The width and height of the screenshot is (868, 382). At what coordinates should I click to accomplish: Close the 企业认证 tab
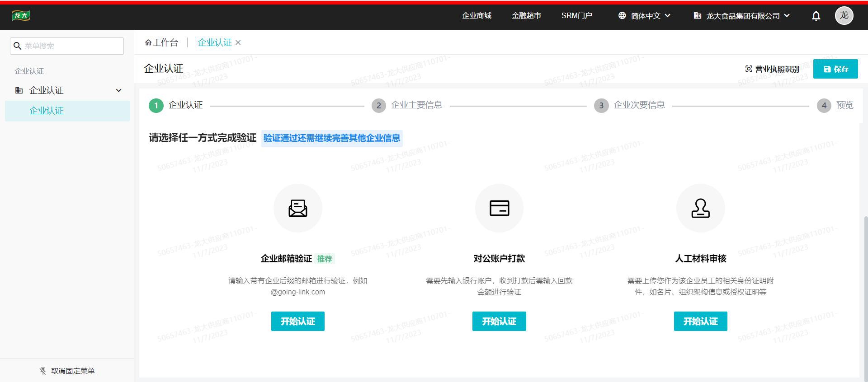pos(238,42)
